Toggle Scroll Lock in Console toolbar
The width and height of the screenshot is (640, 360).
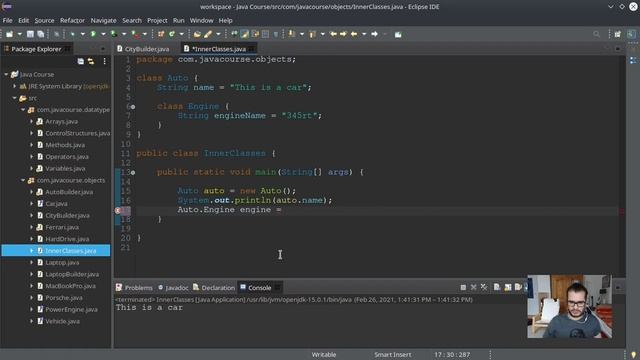(508, 287)
